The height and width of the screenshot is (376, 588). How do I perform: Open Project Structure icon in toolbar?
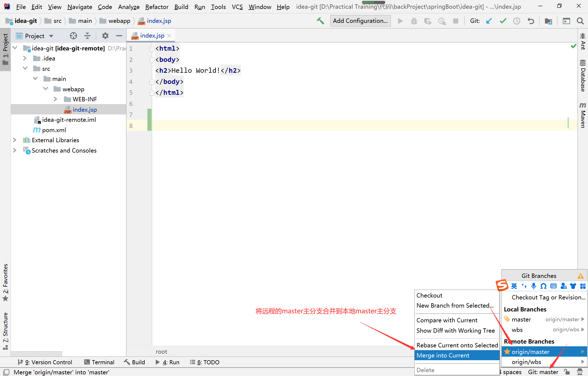point(548,21)
